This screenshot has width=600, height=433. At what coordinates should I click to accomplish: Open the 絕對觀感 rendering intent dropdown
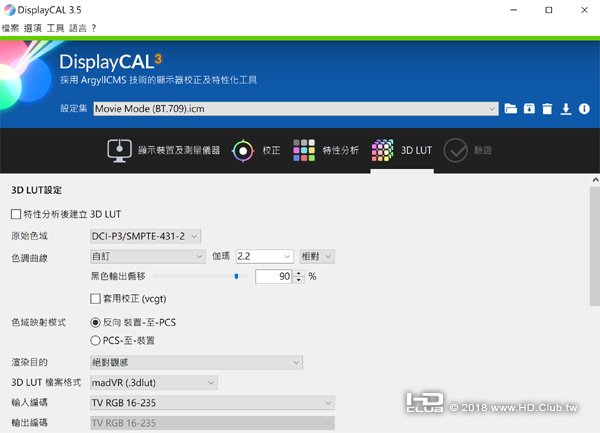196,362
